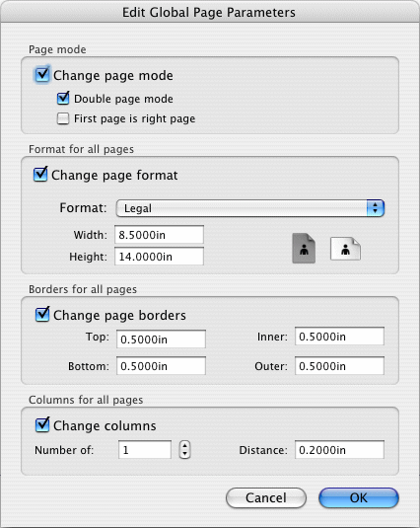Screen dimensions: 420x528
Task: Uncheck the Change columns option
Action: pyautogui.click(x=42, y=425)
